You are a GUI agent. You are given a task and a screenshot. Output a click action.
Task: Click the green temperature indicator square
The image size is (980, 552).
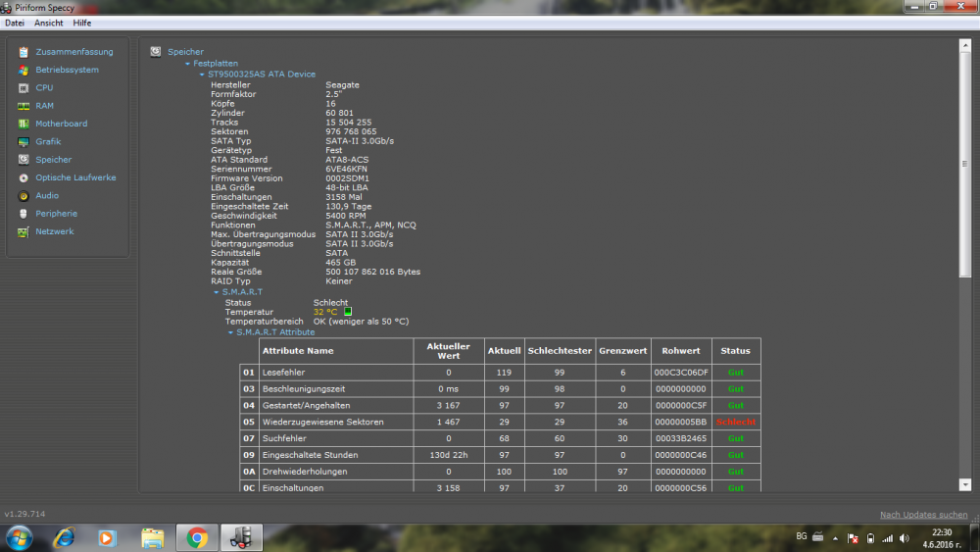click(x=348, y=312)
